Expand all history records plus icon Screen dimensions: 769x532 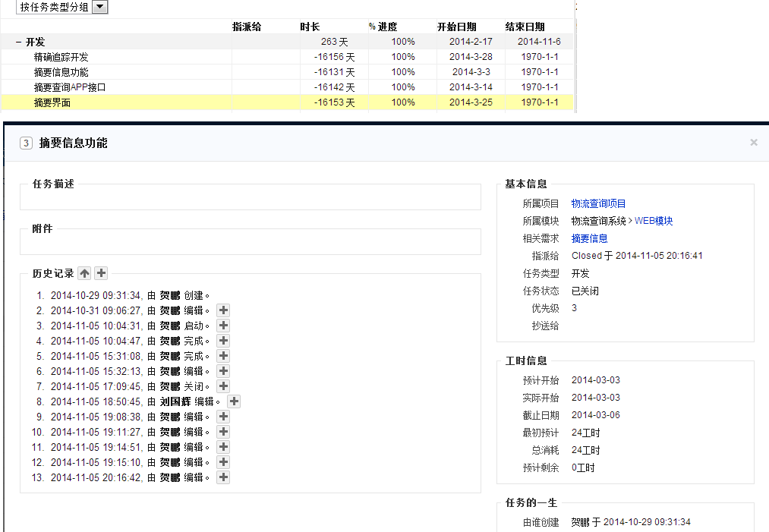click(101, 273)
